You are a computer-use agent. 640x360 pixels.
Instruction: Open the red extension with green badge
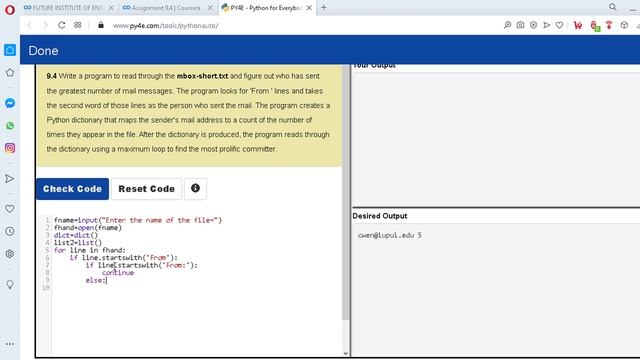[x=595, y=26]
